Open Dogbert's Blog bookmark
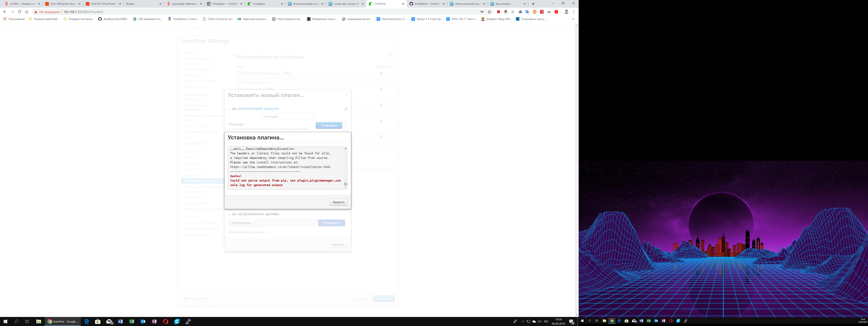This screenshot has width=868, height=326. tap(496, 19)
